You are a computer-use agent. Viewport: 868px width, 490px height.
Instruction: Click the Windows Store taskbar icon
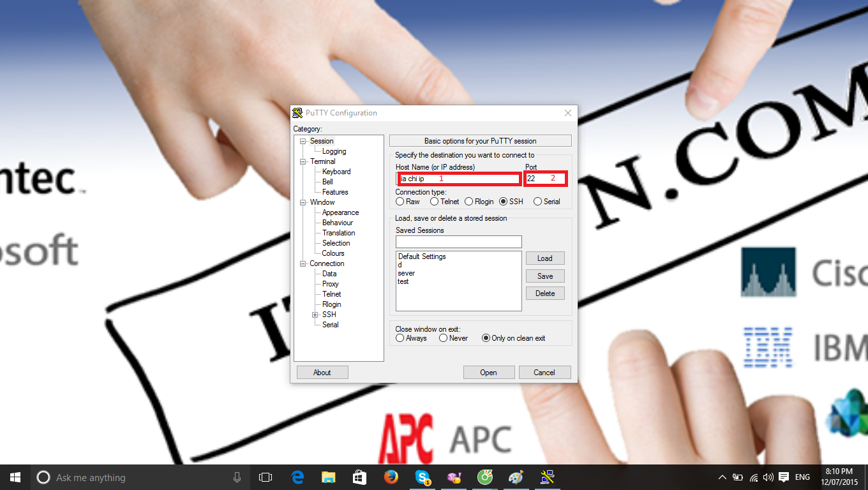coord(359,477)
